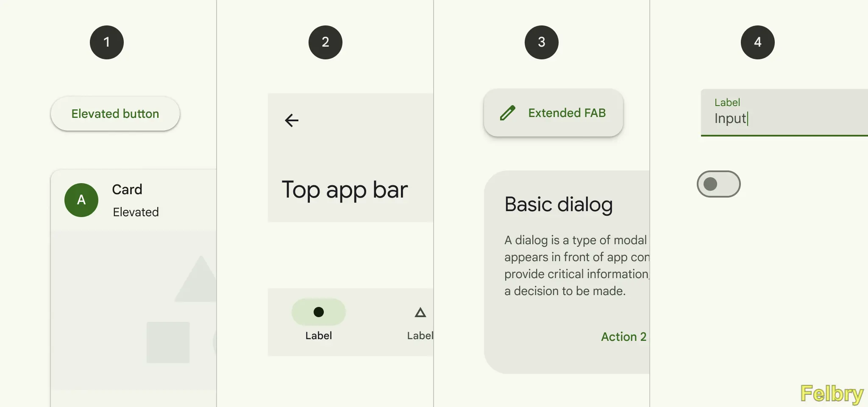This screenshot has width=868, height=407.
Task: Click the number 4 circle badge
Action: (x=758, y=42)
